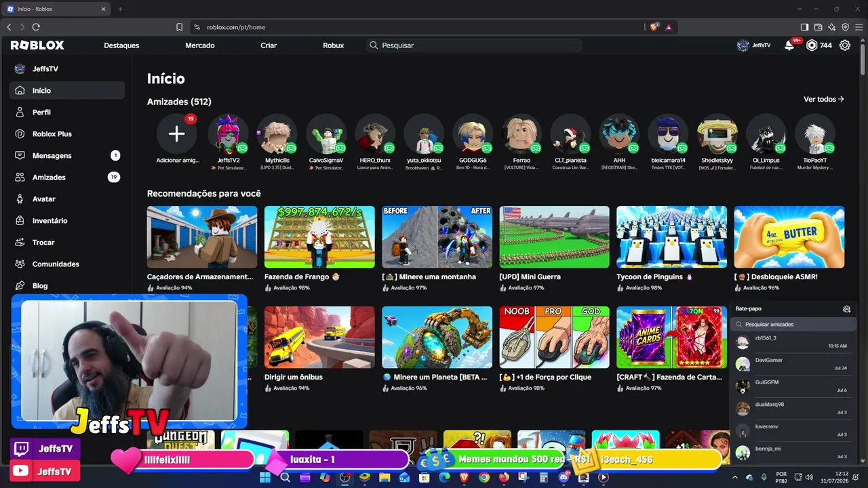This screenshot has width=868, height=488.
Task: Open the Roblox settings gear
Action: click(845, 45)
